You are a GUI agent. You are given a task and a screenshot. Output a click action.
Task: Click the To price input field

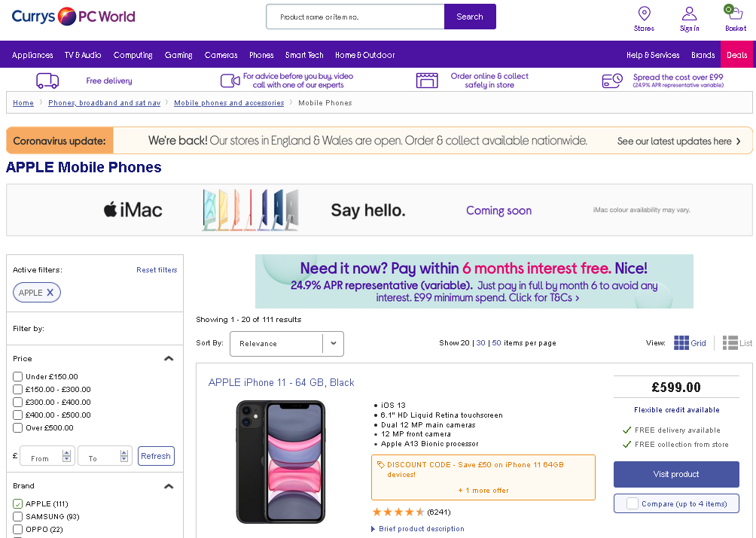(x=105, y=456)
